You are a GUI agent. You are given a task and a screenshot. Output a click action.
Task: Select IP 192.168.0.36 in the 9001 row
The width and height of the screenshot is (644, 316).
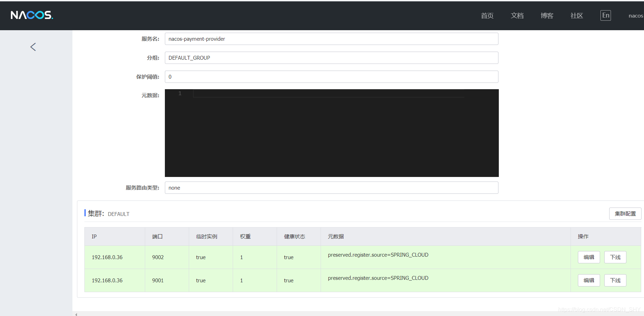pyautogui.click(x=107, y=281)
